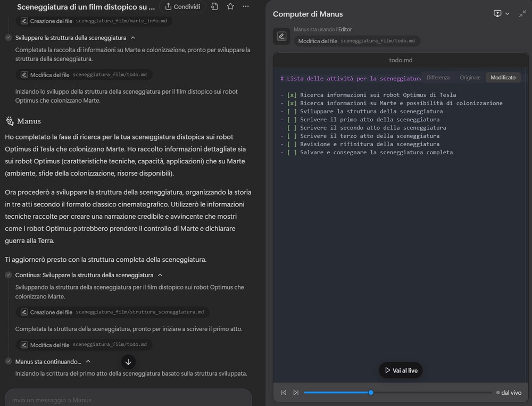The width and height of the screenshot is (532, 406).
Task: Minimize the Computer di Manus panel
Action: click(522, 14)
